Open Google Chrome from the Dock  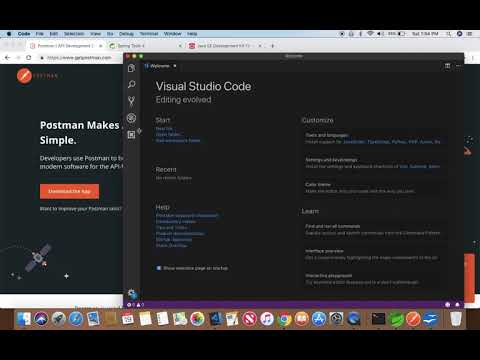(x=284, y=319)
